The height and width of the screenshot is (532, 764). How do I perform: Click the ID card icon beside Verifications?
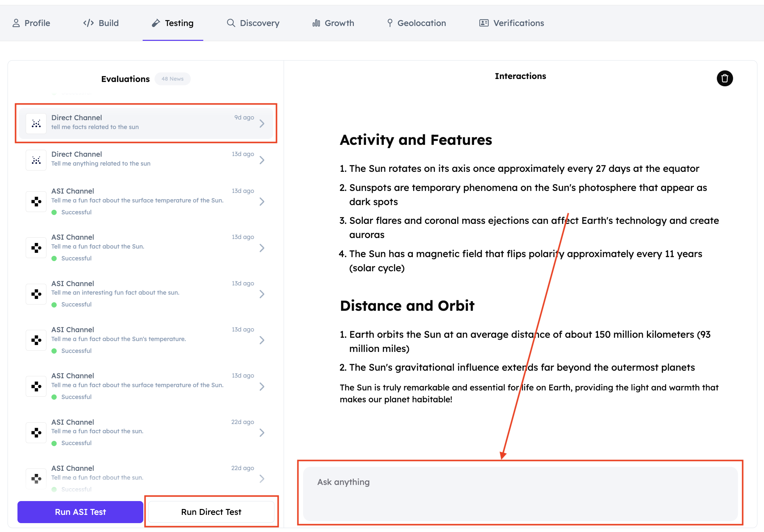click(x=484, y=23)
